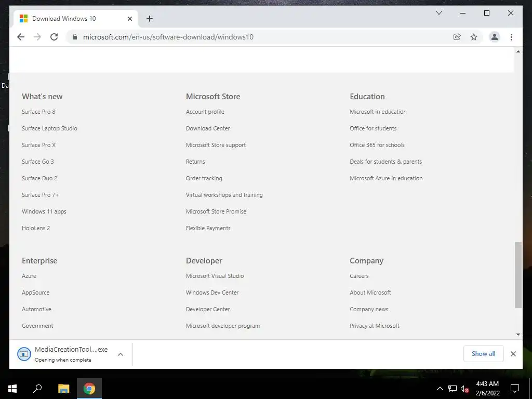Open the Surface Pro 7+ link
Image resolution: width=532 pixels, height=399 pixels.
pos(41,195)
